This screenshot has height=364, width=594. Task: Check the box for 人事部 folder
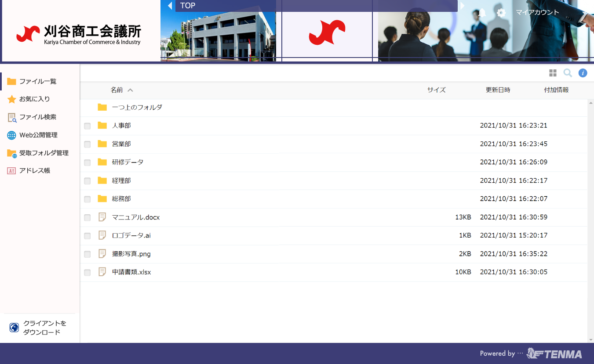pos(87,126)
